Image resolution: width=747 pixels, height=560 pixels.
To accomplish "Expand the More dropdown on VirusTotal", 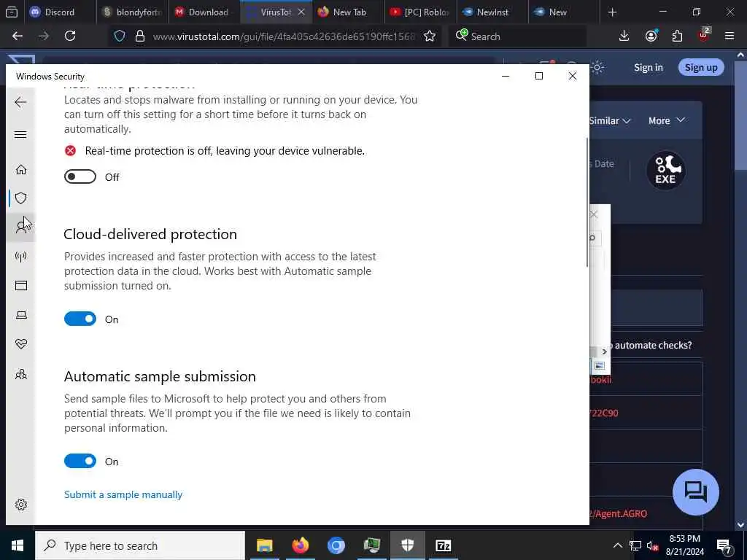I will coord(667,121).
